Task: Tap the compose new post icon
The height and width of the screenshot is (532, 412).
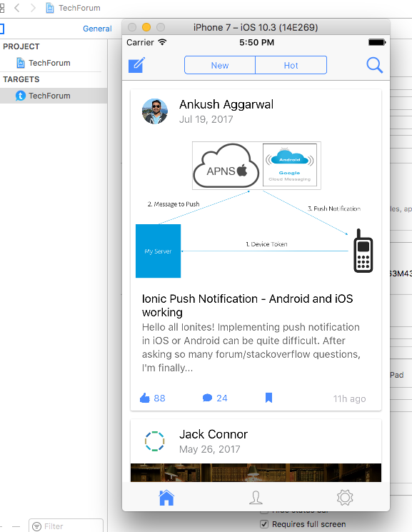Action: coord(137,65)
